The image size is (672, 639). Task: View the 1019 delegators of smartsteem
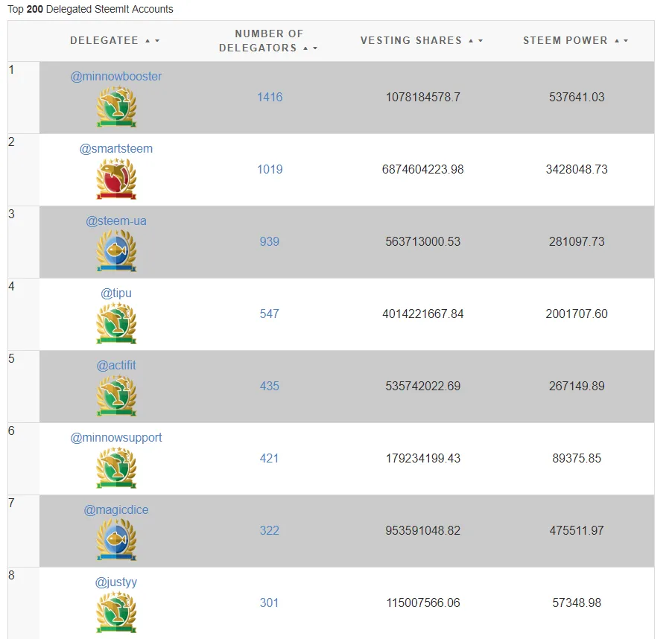pyautogui.click(x=270, y=170)
